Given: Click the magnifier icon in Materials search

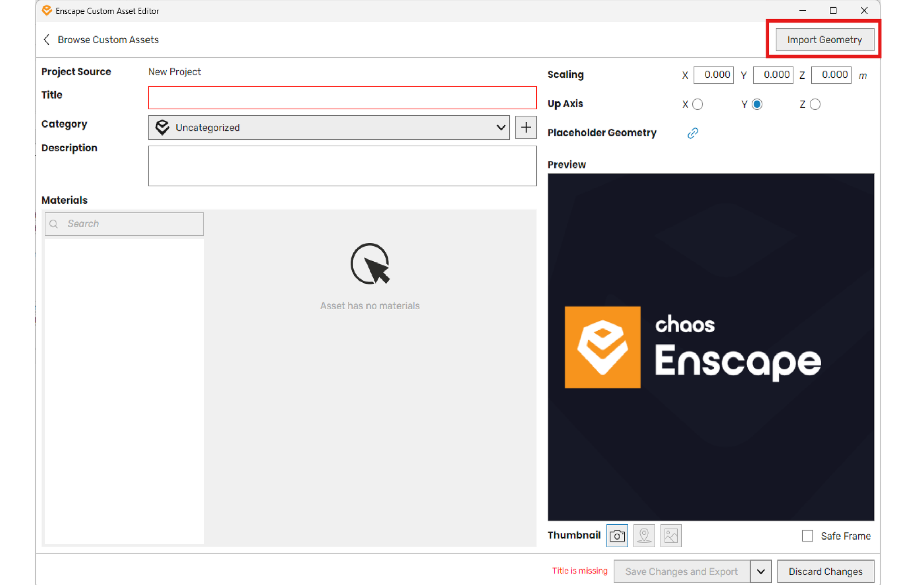Looking at the screenshot, I should 54,224.
